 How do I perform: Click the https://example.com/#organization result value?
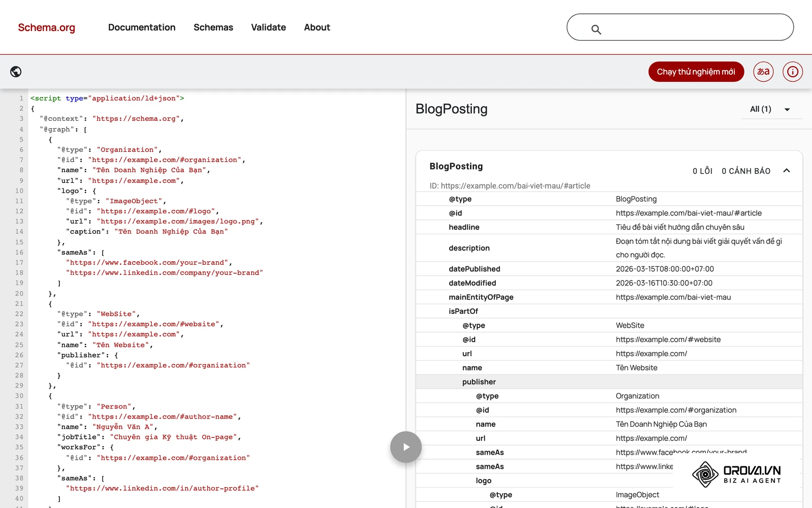[676, 410]
